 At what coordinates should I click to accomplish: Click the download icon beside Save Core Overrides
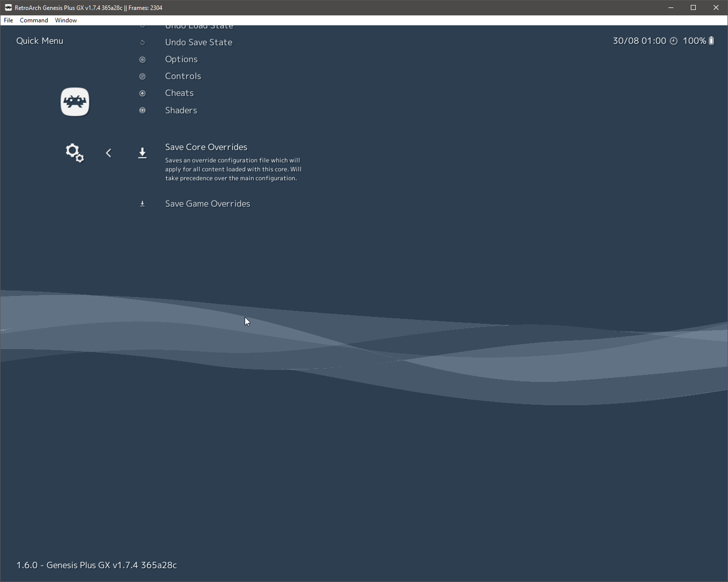pos(142,153)
